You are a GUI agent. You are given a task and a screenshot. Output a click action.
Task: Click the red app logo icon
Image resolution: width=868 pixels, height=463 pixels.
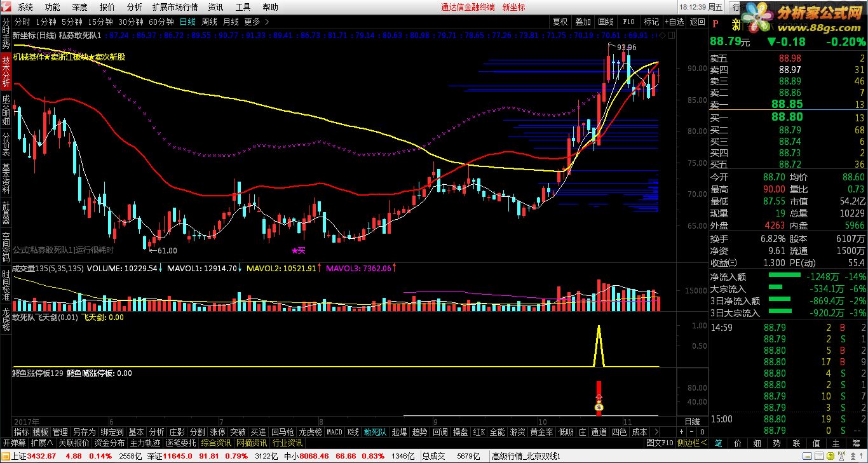pos(6,7)
